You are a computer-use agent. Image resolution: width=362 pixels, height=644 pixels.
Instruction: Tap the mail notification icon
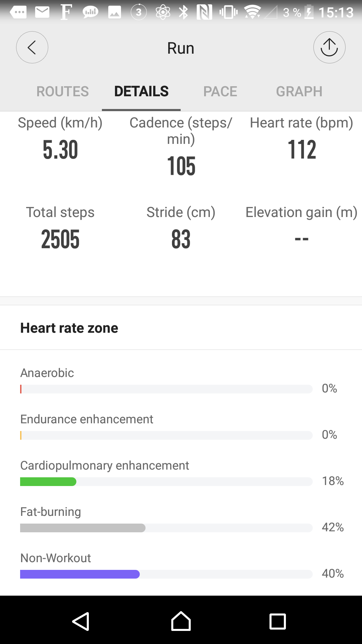[x=42, y=12]
